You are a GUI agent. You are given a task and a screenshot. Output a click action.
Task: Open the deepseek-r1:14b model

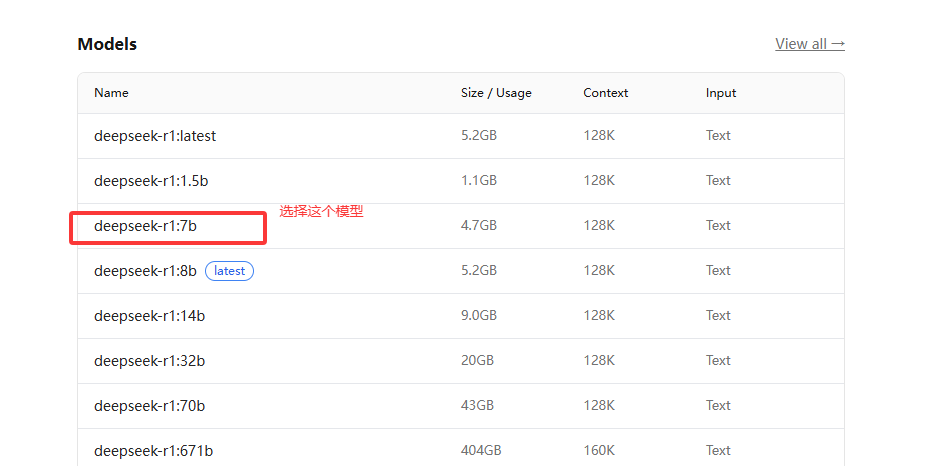pos(149,316)
